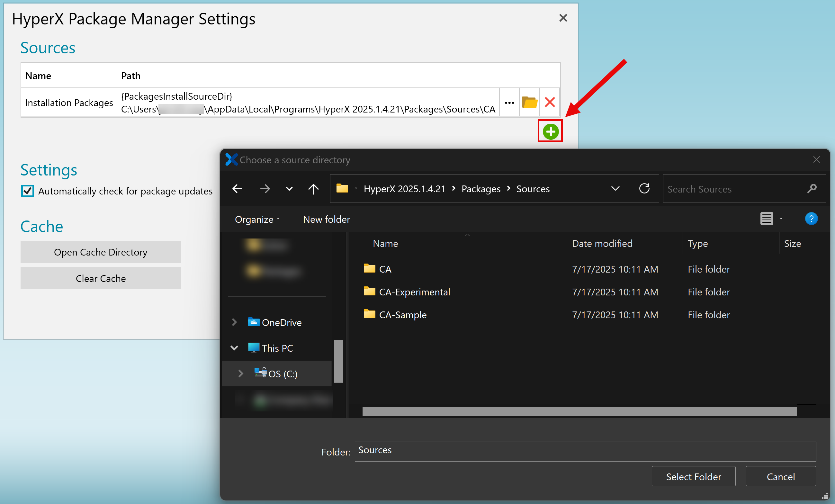Cancel the source directory dialog

point(780,476)
